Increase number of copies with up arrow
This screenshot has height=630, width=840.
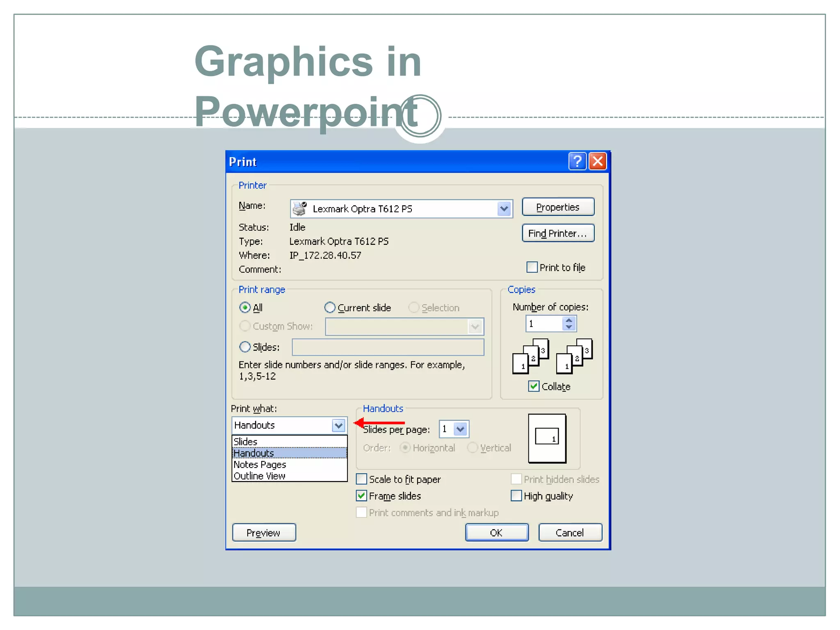click(568, 320)
